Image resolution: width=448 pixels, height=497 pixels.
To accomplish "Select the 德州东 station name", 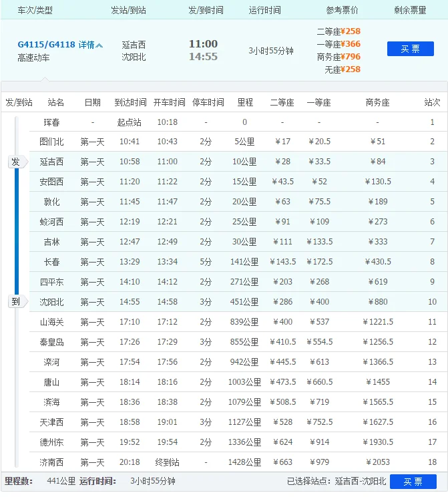I will point(51,442).
